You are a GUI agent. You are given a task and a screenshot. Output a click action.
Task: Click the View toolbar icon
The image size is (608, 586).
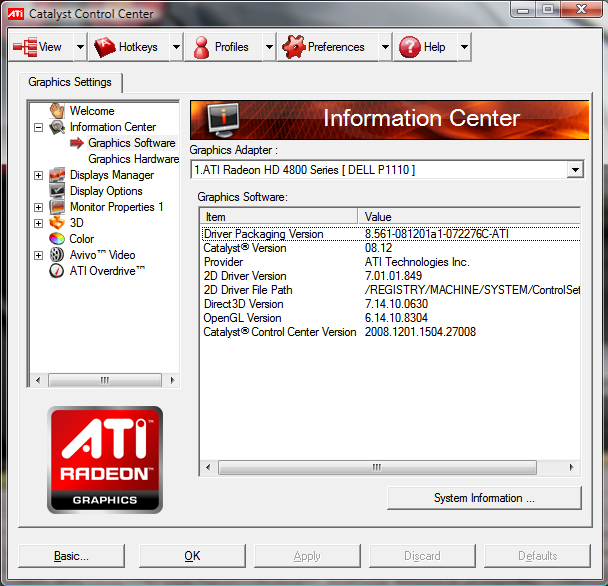coord(25,47)
